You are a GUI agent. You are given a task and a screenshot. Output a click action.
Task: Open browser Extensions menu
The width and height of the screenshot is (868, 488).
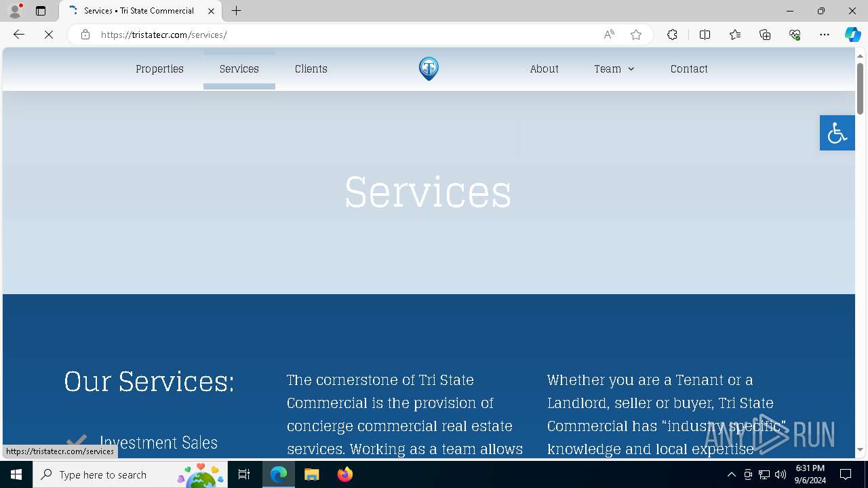point(672,35)
